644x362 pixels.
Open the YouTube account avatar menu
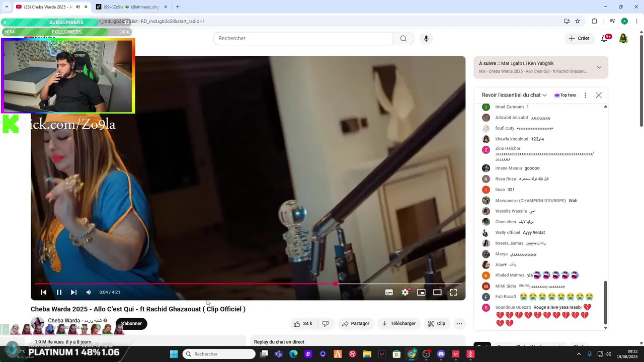tap(623, 38)
